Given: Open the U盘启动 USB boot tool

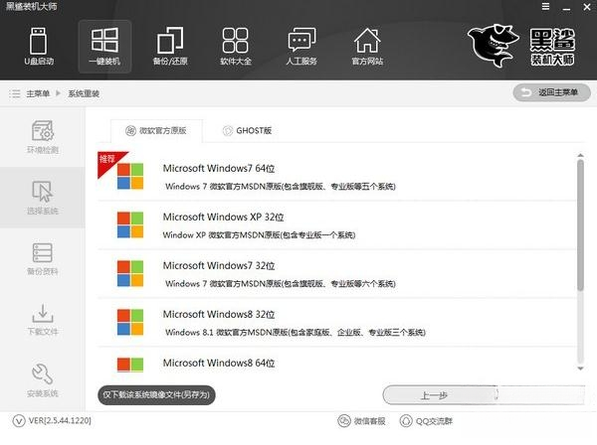Looking at the screenshot, I should pyautogui.click(x=39, y=46).
